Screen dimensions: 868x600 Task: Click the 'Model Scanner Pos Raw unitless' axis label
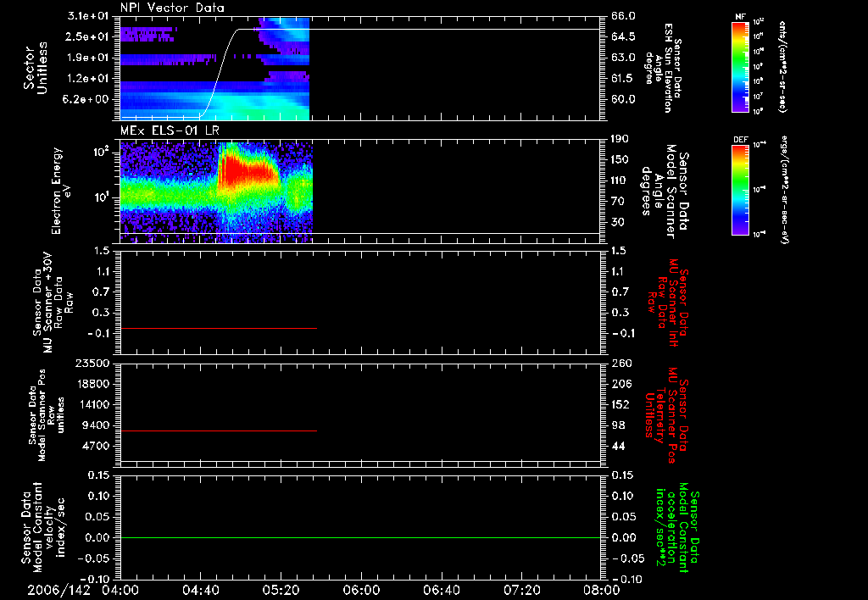(x=47, y=415)
